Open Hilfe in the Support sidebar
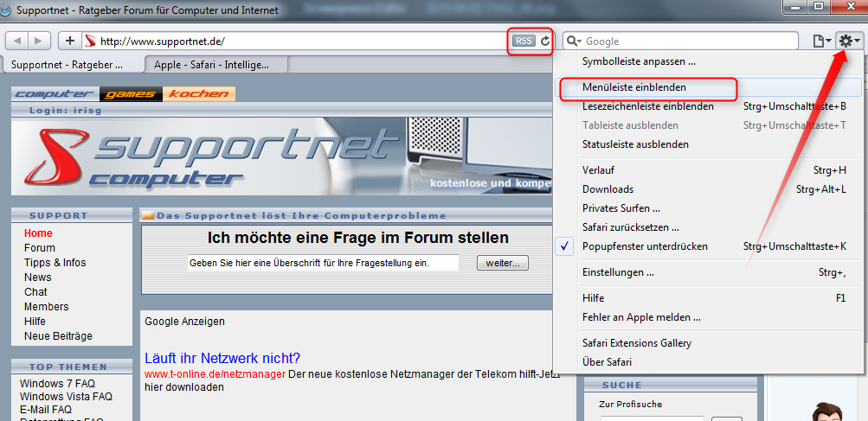 click(35, 322)
